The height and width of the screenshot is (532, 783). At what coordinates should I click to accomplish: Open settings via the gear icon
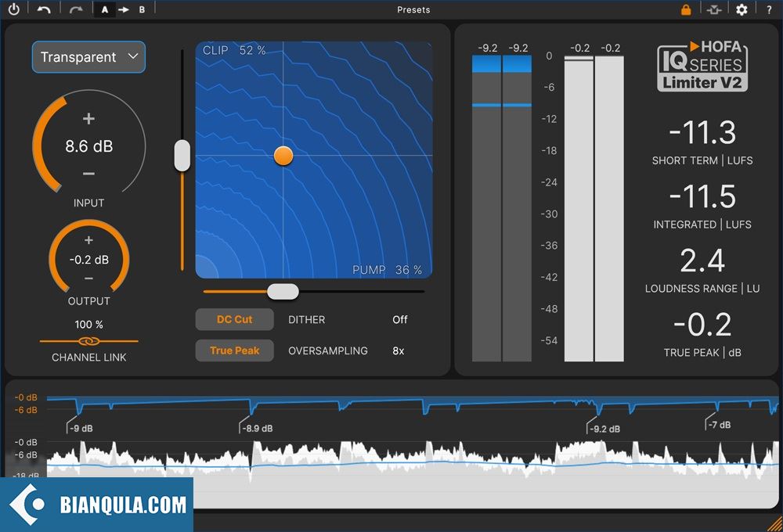[x=742, y=9]
